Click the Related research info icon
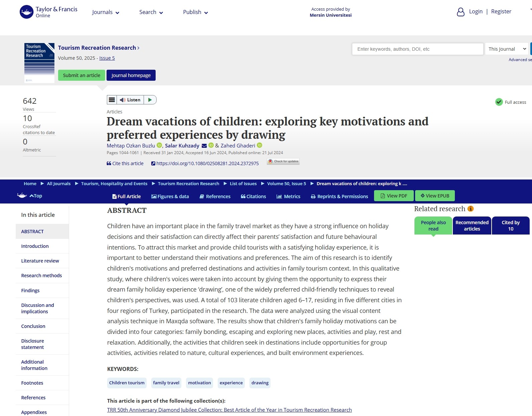The image size is (532, 416). pyautogui.click(x=471, y=209)
